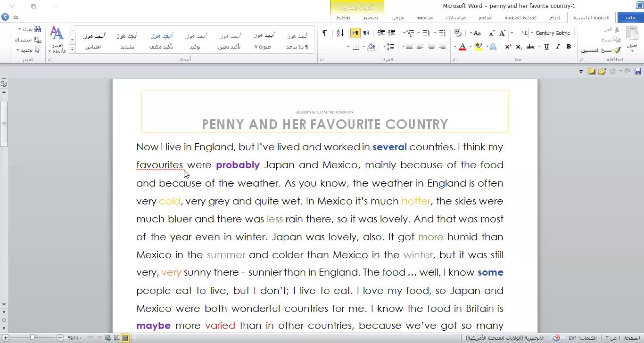This screenshot has height=343, width=644.
Task: Click the Save icon in quick access toolbar
Action: click(x=638, y=71)
